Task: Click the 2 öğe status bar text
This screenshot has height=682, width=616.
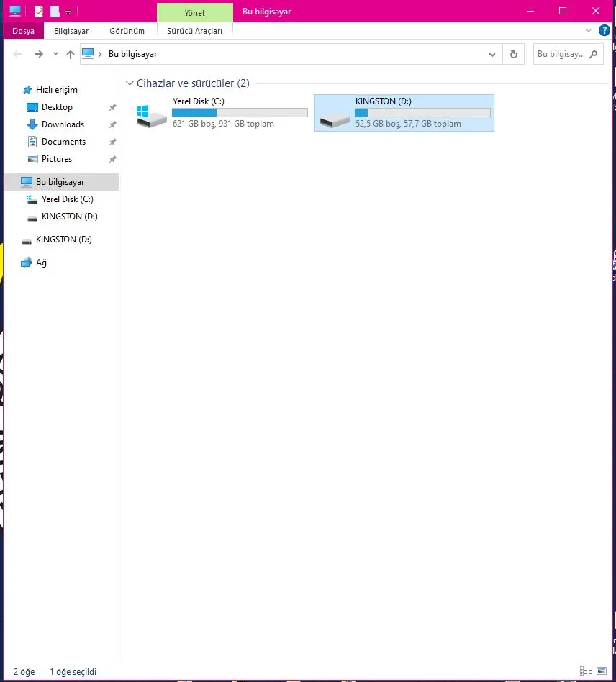Action: (24, 672)
